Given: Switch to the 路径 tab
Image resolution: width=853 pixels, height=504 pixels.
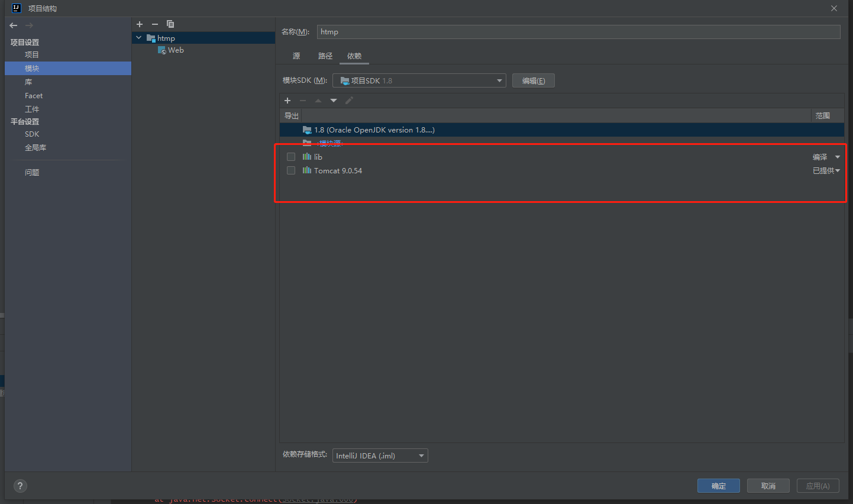Looking at the screenshot, I should (x=325, y=56).
